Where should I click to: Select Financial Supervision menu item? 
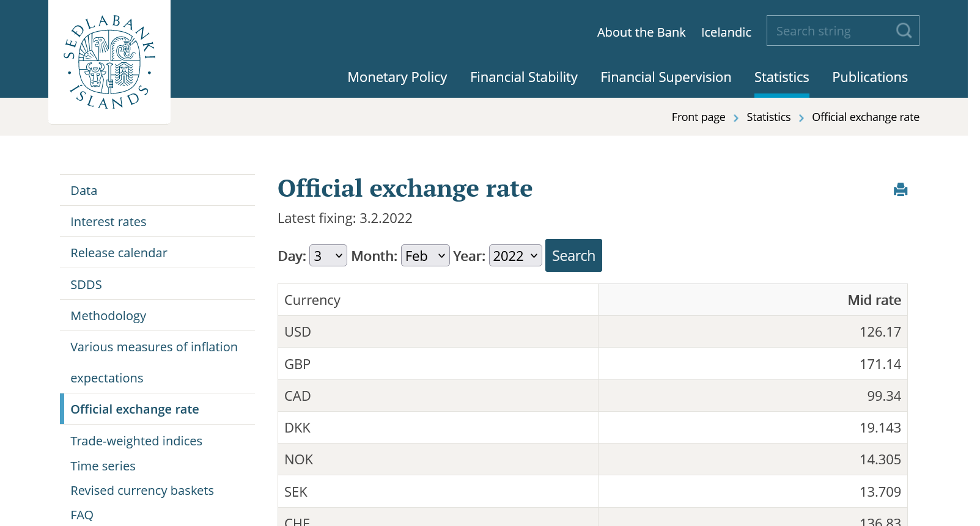pos(665,78)
